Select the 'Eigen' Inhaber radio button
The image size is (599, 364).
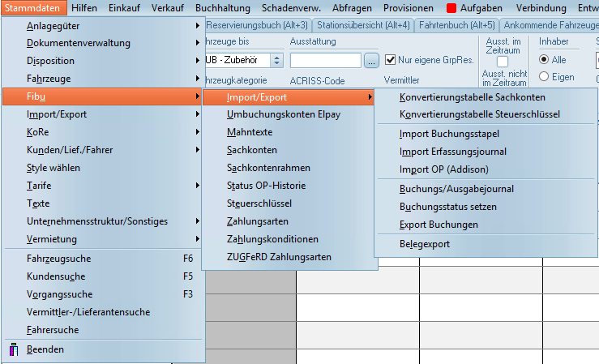[x=545, y=77]
